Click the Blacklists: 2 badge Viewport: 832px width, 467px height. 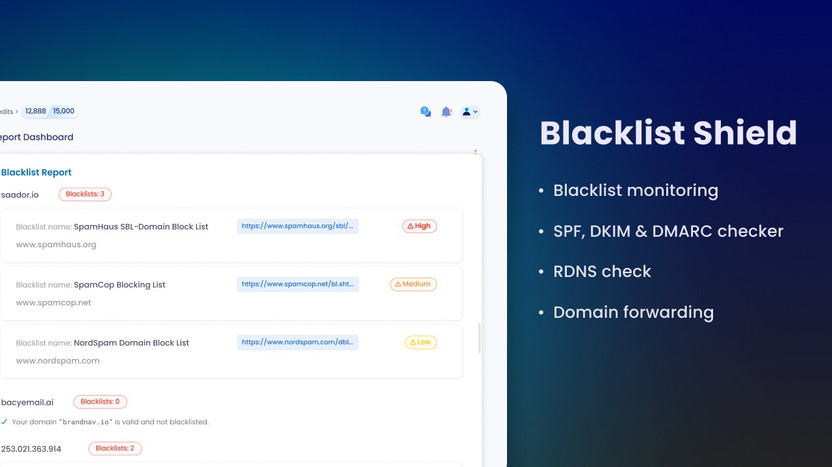pyautogui.click(x=116, y=448)
